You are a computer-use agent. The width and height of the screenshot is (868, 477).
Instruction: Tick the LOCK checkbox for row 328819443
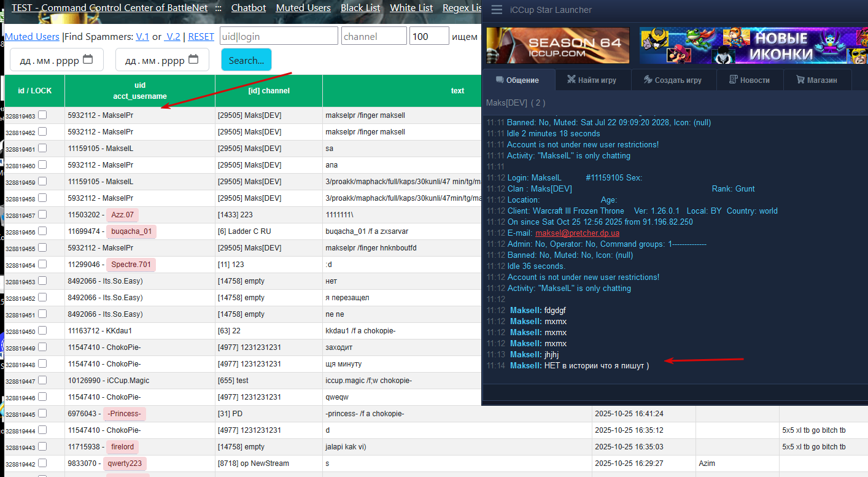[42, 446]
